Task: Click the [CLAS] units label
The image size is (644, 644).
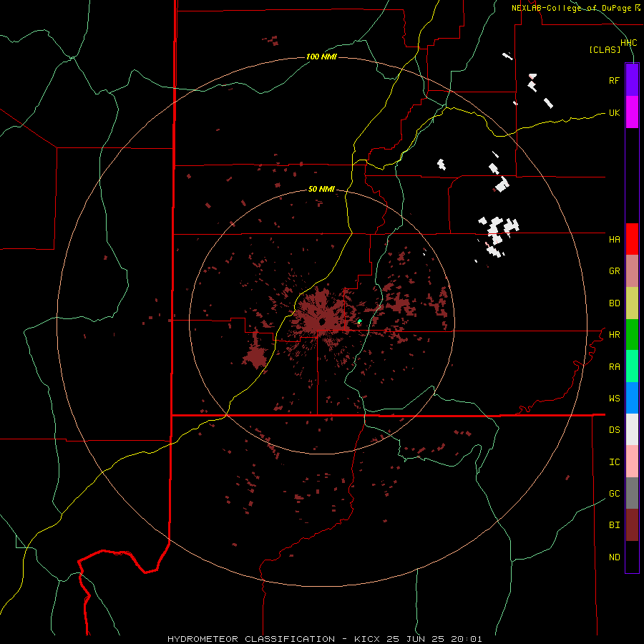Action: tap(605, 49)
